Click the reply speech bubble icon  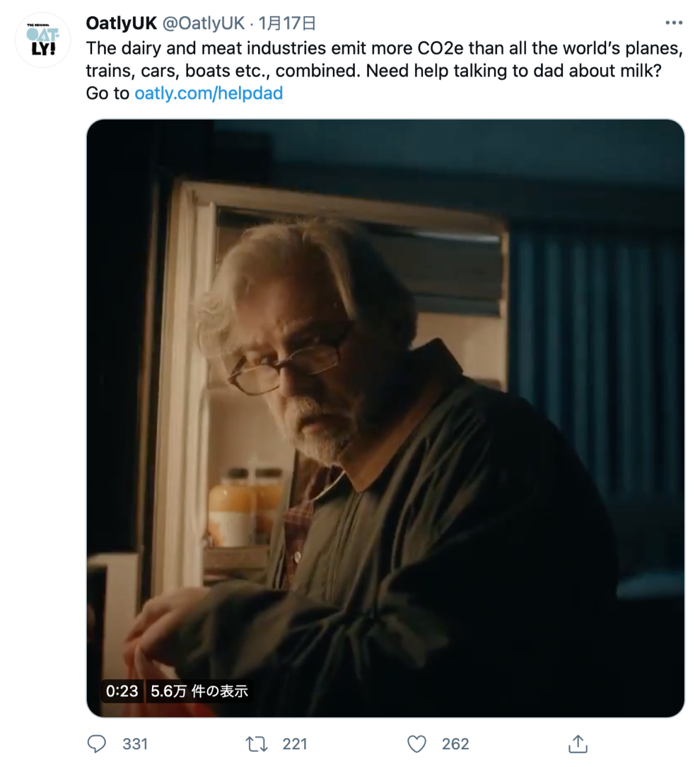[x=96, y=744]
